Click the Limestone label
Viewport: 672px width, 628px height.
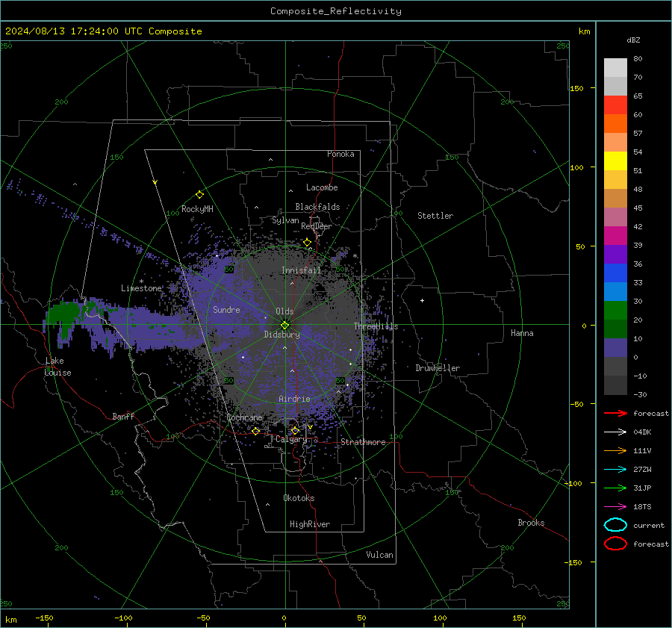coord(141,288)
